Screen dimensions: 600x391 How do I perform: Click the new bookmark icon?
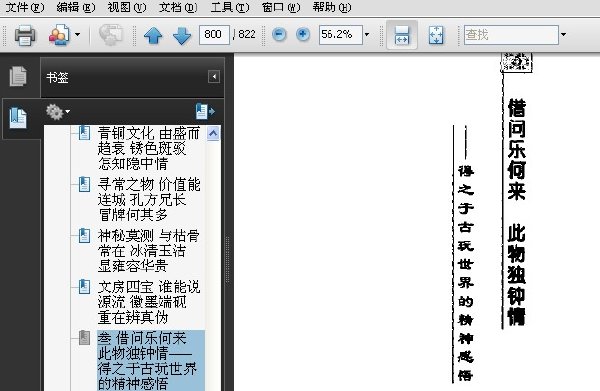click(205, 112)
